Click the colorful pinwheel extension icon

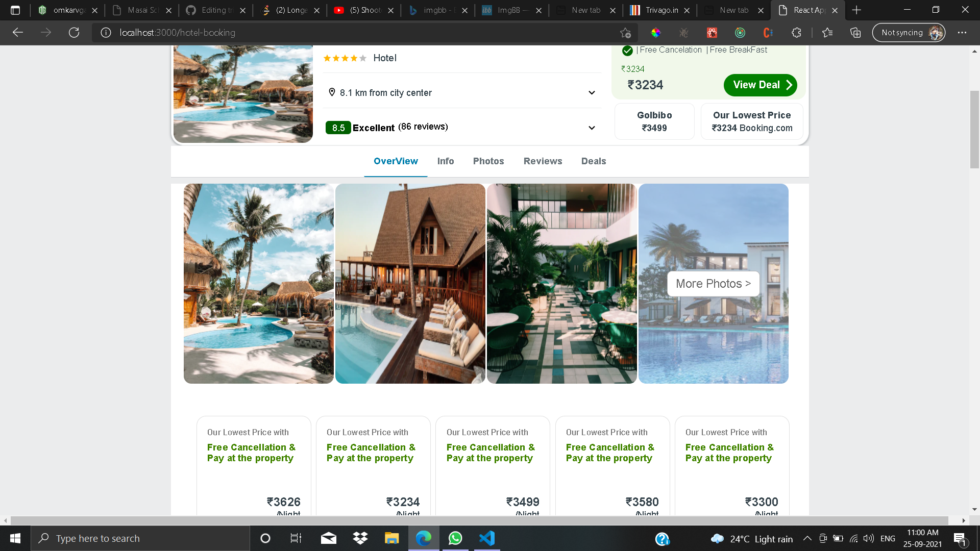coord(656,33)
